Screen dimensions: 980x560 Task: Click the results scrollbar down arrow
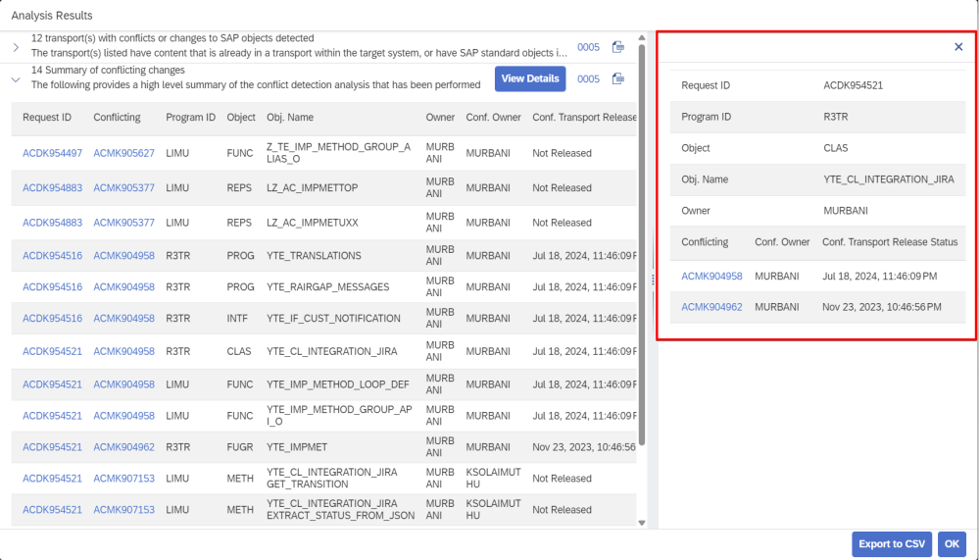click(641, 523)
